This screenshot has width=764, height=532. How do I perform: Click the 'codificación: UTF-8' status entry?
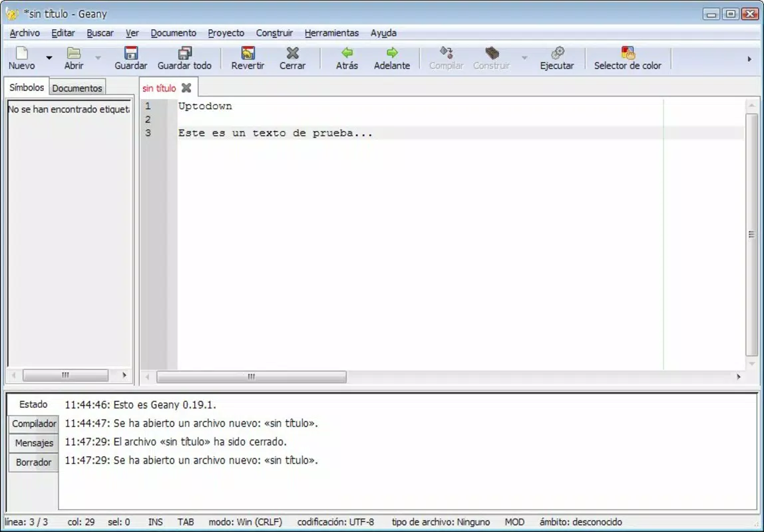click(335, 522)
